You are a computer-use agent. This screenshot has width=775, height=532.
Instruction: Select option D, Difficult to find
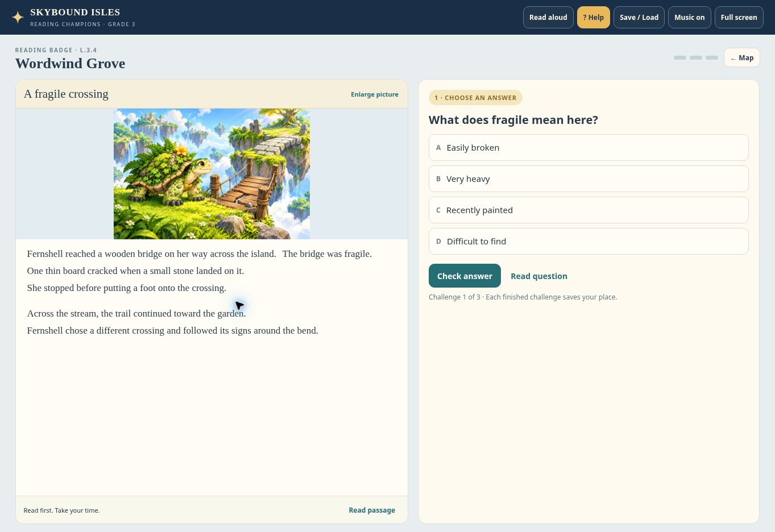(588, 241)
